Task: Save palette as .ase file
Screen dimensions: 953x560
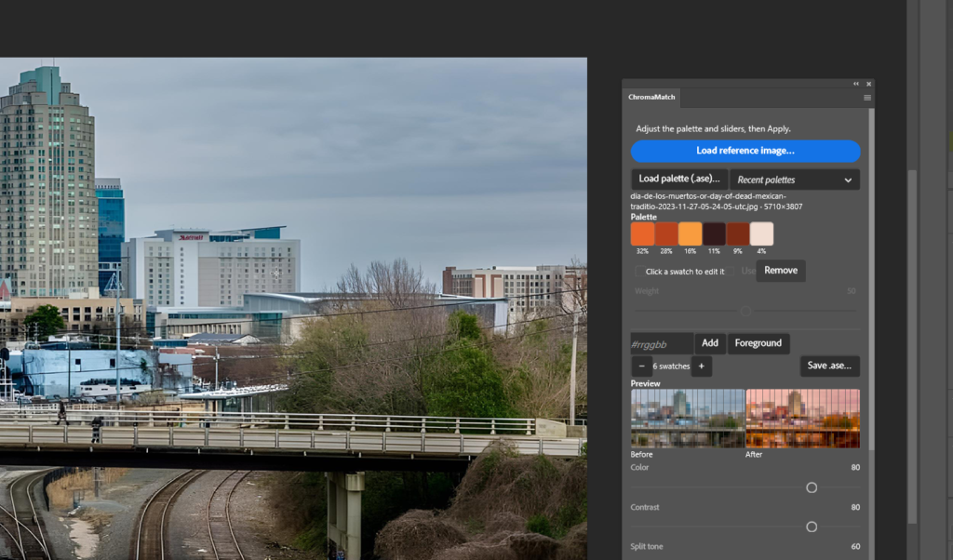Action: [x=829, y=366]
